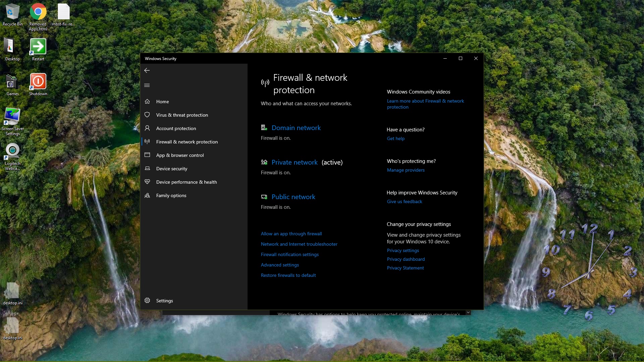
Task: Open Privacy Statement link
Action: 405,268
